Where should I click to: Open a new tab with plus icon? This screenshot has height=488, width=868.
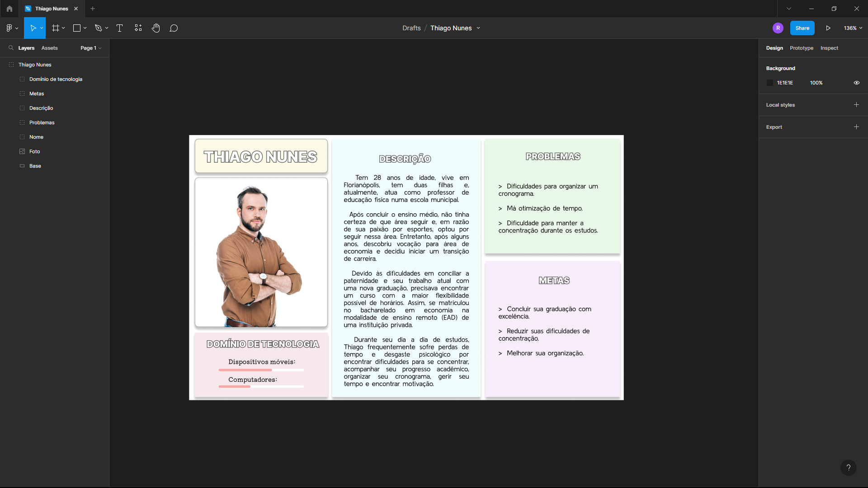[93, 9]
